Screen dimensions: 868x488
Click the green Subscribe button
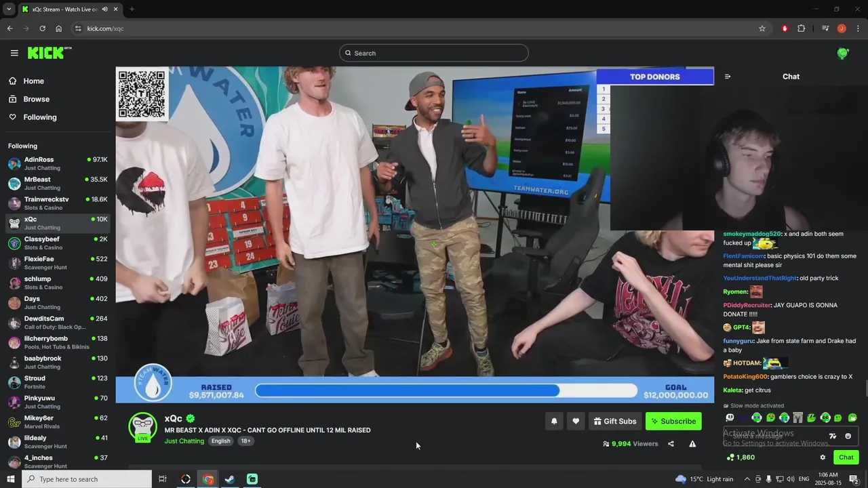click(673, 422)
